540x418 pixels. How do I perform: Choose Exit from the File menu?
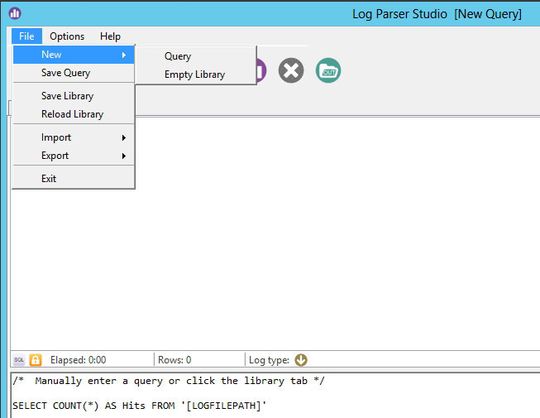[73, 179]
